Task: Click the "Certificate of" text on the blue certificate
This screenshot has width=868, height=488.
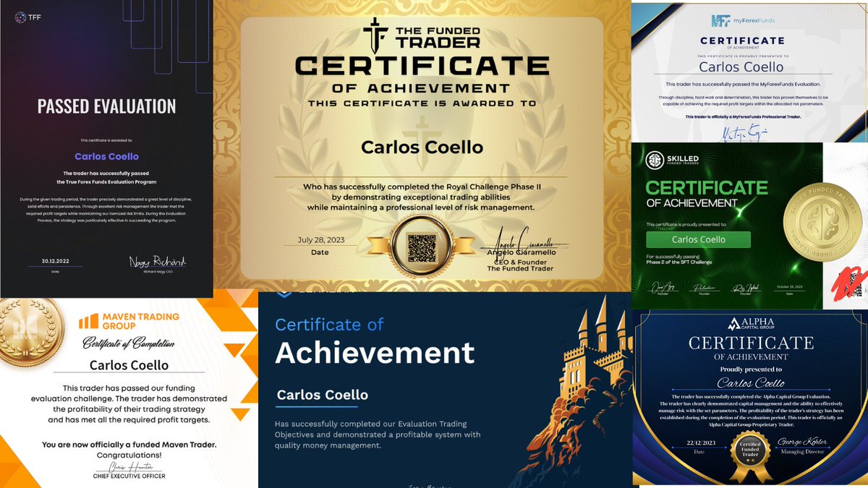Action: 329,325
